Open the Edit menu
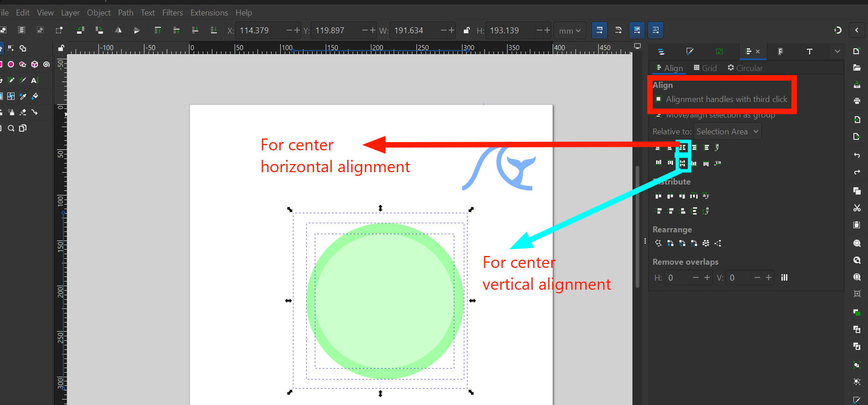The height and width of the screenshot is (405, 868). (x=23, y=13)
